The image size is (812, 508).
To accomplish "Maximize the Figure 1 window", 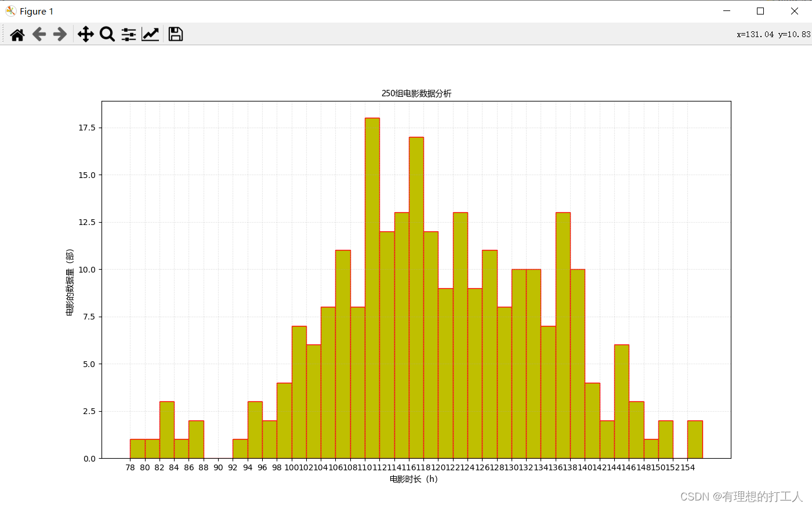I will (760, 11).
